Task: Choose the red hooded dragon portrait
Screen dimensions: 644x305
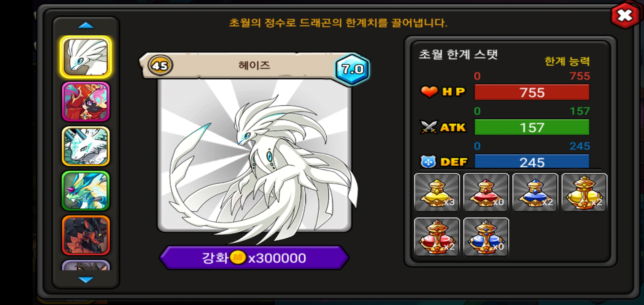Action: pos(86,102)
